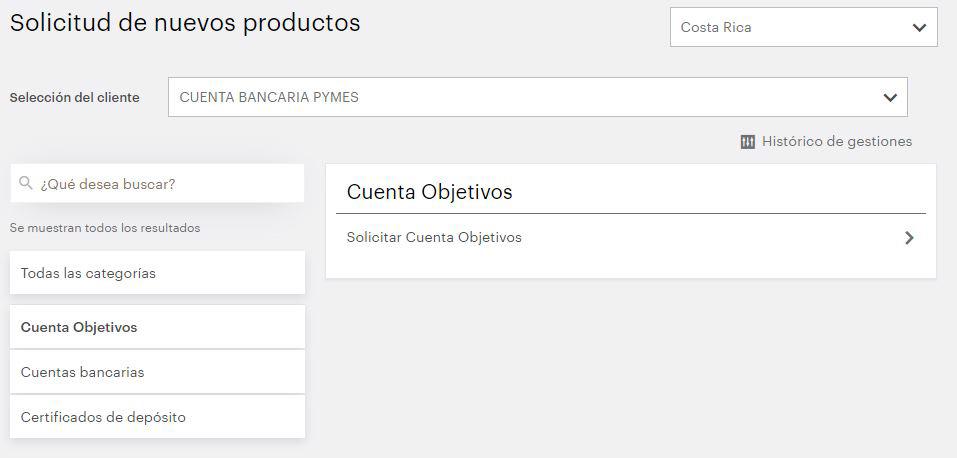Viewport: 957px width, 458px height.
Task: Click empty space below the Solicitar Cuenta Objetivos row
Action: point(630,267)
